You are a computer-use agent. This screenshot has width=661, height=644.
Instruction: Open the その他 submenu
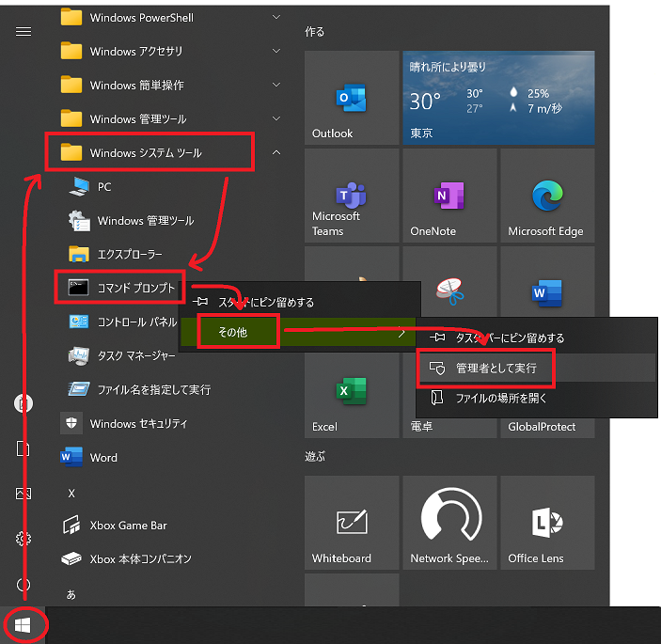tap(298, 332)
